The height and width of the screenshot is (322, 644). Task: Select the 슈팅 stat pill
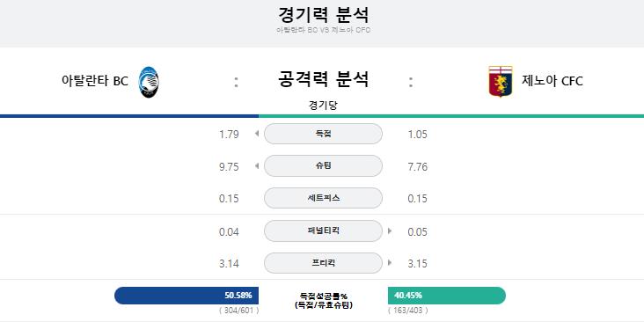pos(323,166)
